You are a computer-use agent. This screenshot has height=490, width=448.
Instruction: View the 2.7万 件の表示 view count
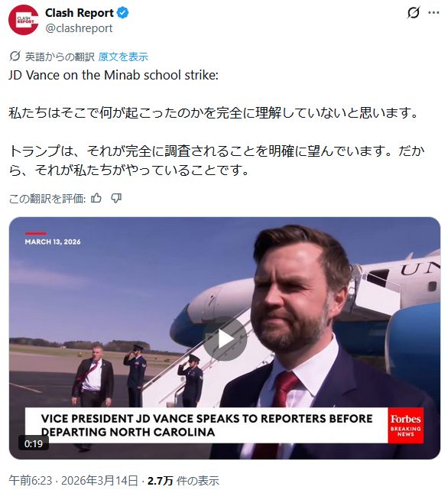[x=183, y=481]
